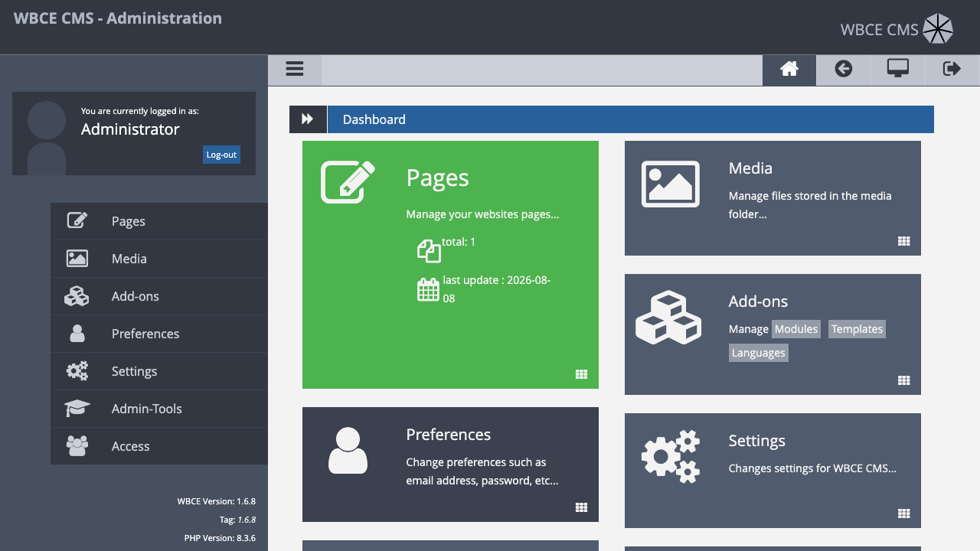
Task: Click the WBCE CMS star logo
Action: point(938,29)
